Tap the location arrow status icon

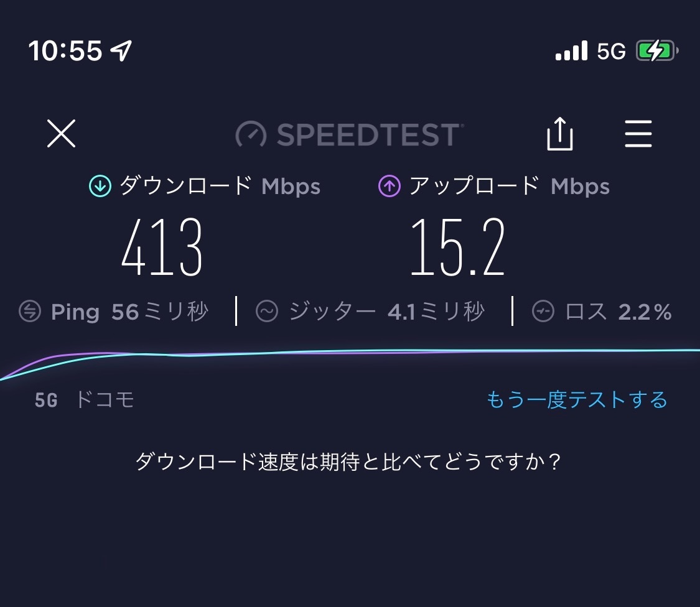point(122,51)
